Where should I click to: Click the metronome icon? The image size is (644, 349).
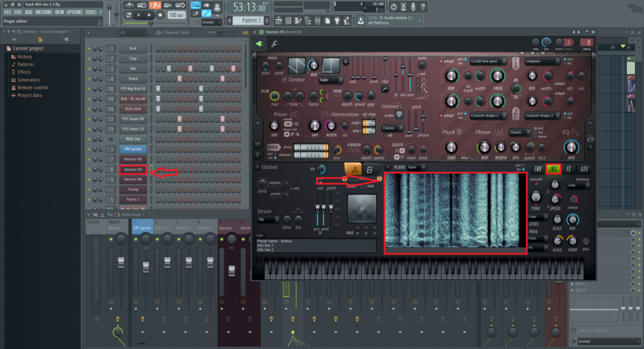[x=130, y=5]
